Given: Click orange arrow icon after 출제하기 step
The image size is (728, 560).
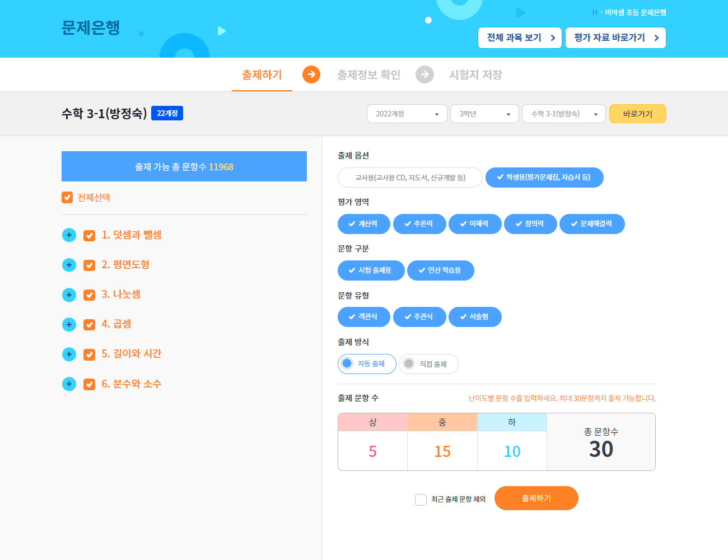Looking at the screenshot, I should pyautogui.click(x=311, y=74).
